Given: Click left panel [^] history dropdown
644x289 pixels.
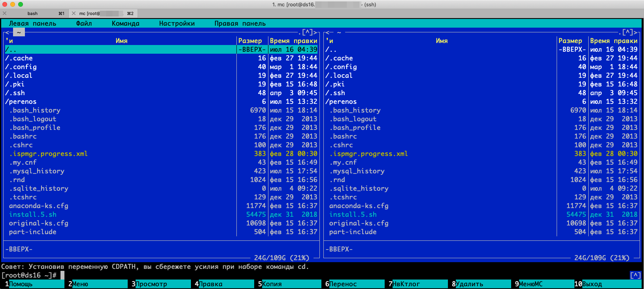Looking at the screenshot, I should (x=307, y=32).
